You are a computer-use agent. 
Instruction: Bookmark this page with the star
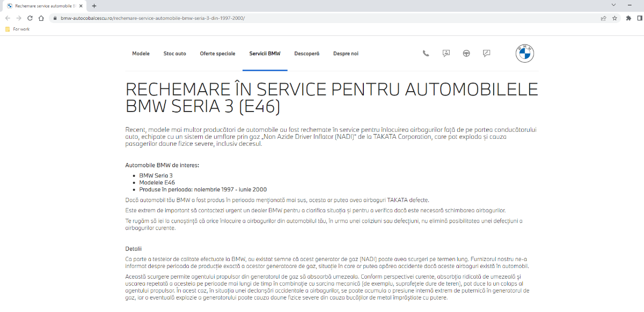pyautogui.click(x=614, y=18)
